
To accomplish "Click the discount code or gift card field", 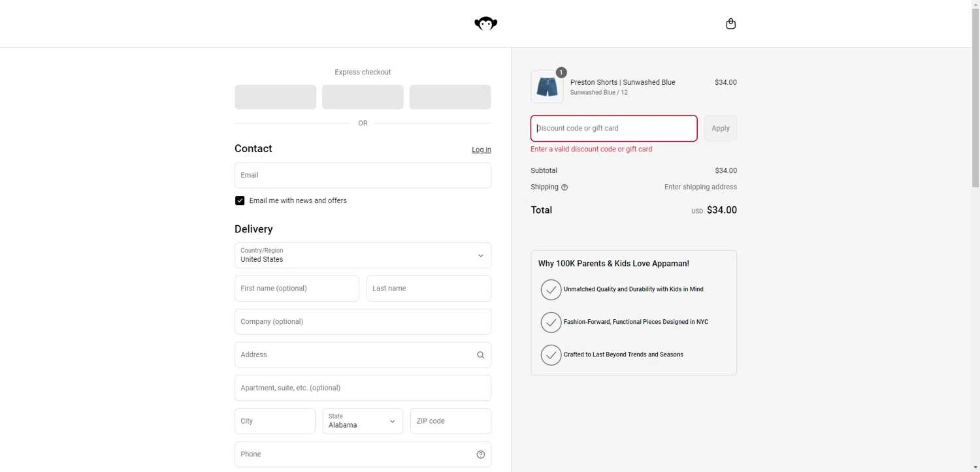I will click(x=613, y=129).
